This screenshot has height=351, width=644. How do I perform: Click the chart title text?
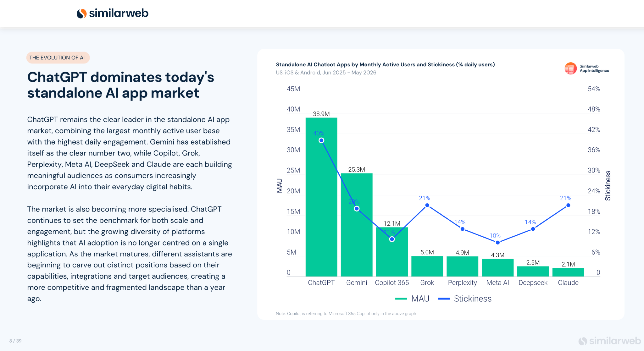(385, 64)
